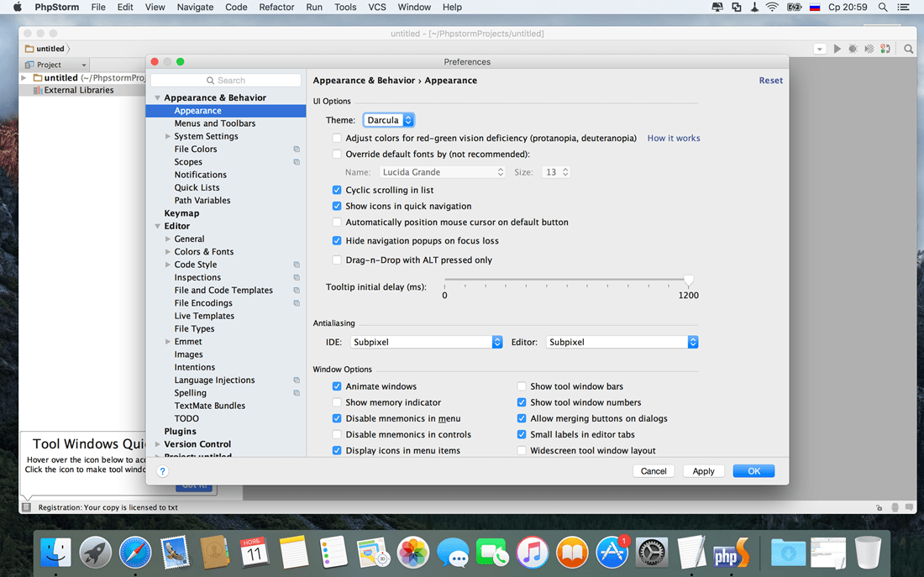Click the help question mark button
The width and height of the screenshot is (924, 577).
[163, 471]
